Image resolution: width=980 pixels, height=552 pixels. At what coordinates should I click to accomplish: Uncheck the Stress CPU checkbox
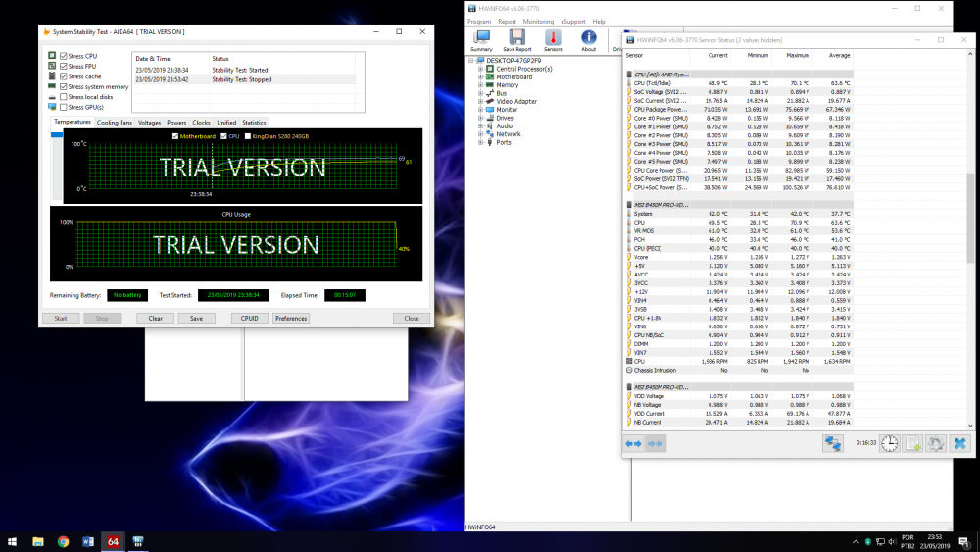[x=64, y=57]
